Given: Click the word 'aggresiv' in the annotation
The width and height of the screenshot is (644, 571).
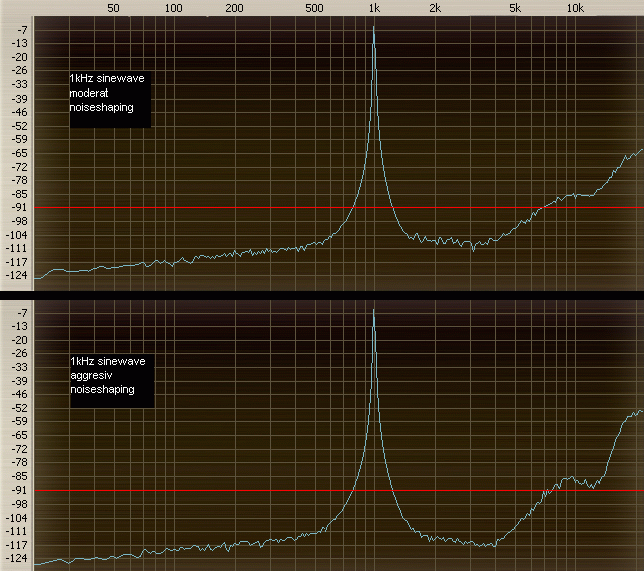Looking at the screenshot, I should [x=91, y=375].
